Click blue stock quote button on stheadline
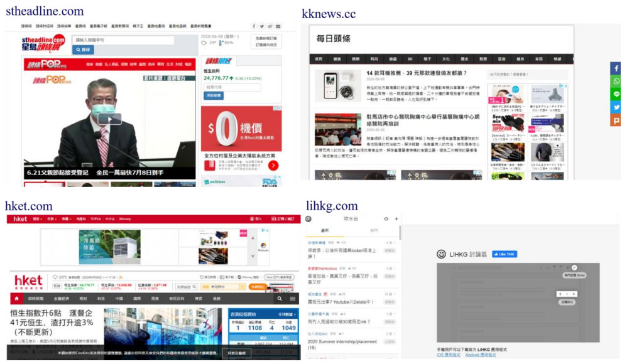 (x=214, y=95)
